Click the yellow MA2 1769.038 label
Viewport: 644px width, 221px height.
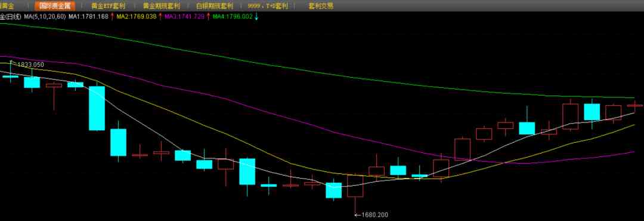[x=137, y=17]
